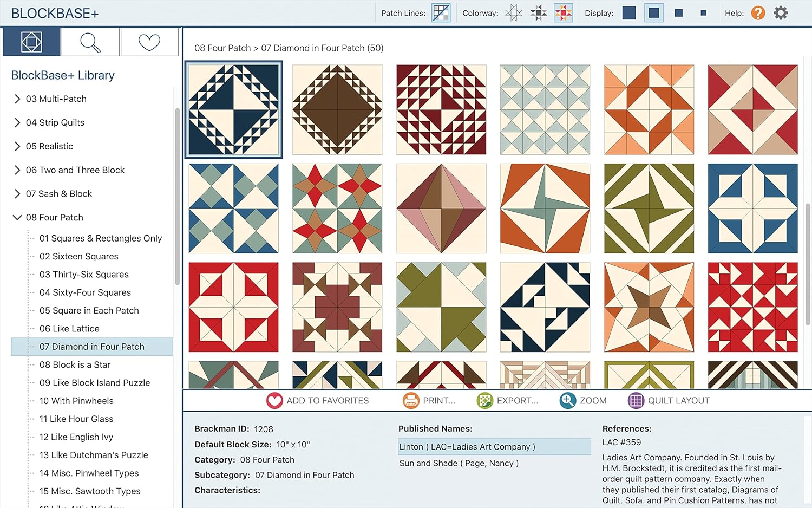The width and height of the screenshot is (812, 508).
Task: Open Help with the question mark icon
Action: (758, 13)
